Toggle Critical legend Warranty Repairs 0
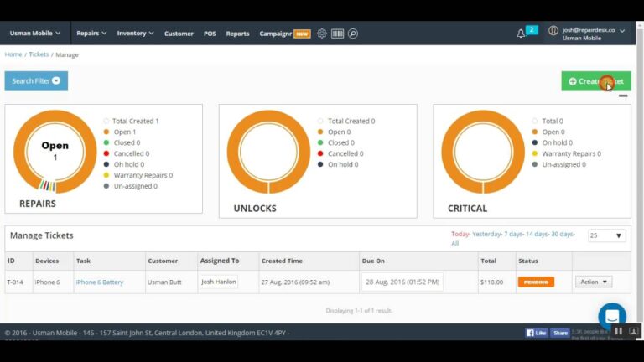The width and height of the screenshot is (644, 362). pos(566,153)
